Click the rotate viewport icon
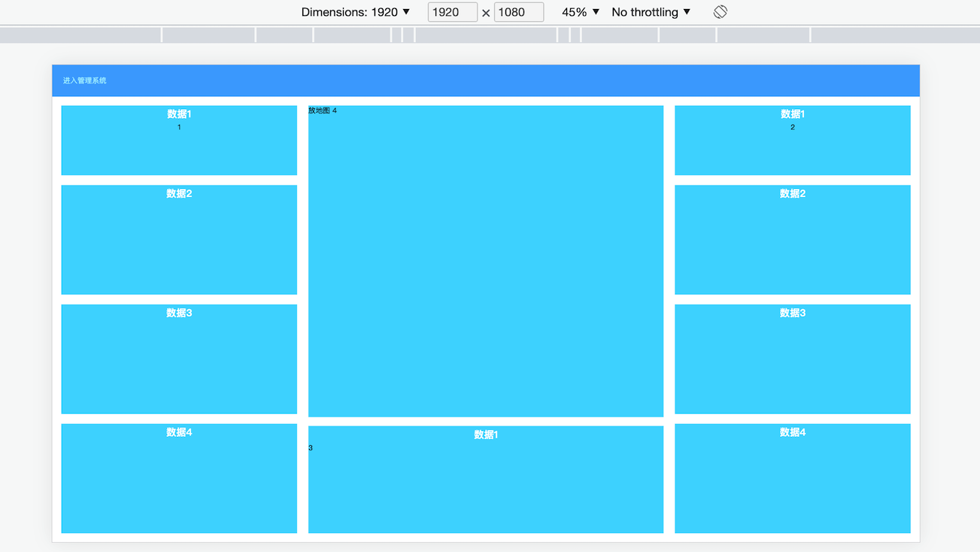The height and width of the screenshot is (552, 980). pos(721,12)
